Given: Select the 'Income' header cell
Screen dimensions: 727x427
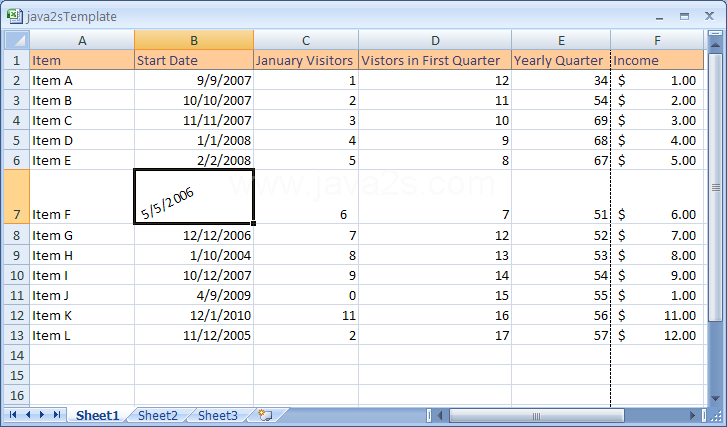Looking at the screenshot, I should click(657, 60).
